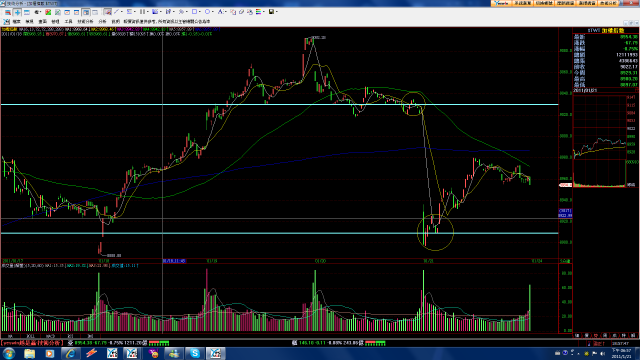Viewport: 640px width, 360px height.
Task: Open the 工具 menu
Action: point(68,22)
